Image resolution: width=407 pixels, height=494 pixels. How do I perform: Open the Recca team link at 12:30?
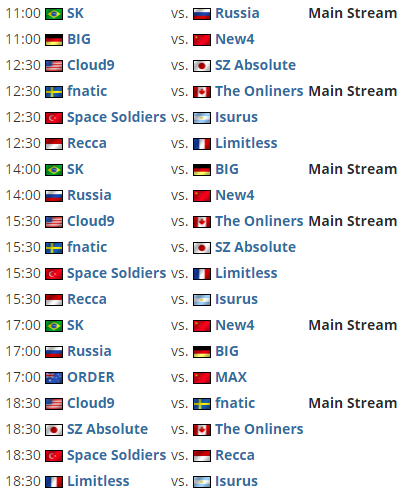(87, 143)
